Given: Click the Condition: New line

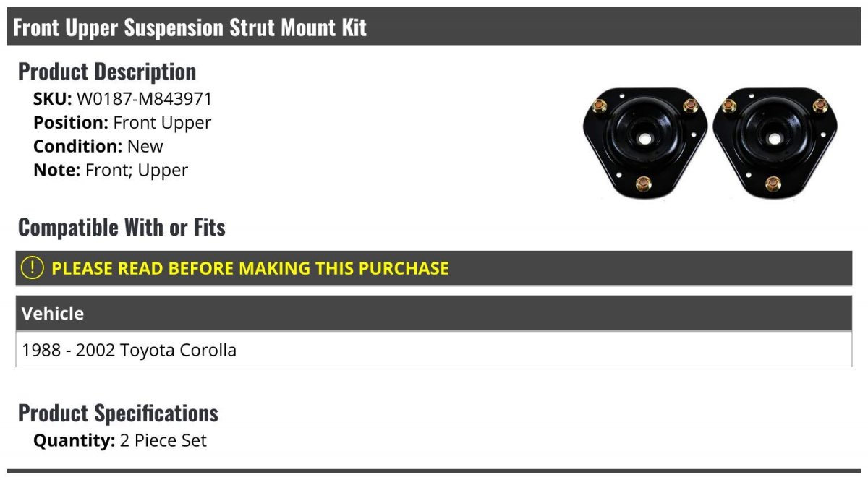Looking at the screenshot, I should [x=98, y=146].
